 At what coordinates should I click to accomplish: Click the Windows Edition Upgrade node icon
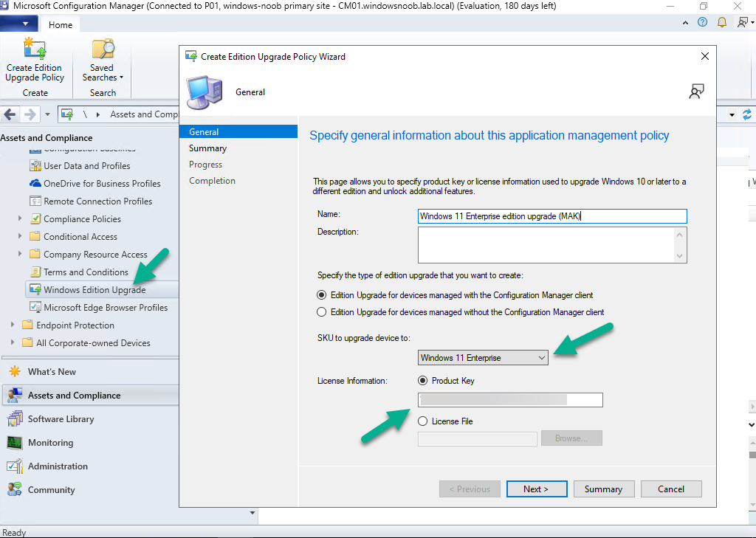(35, 290)
